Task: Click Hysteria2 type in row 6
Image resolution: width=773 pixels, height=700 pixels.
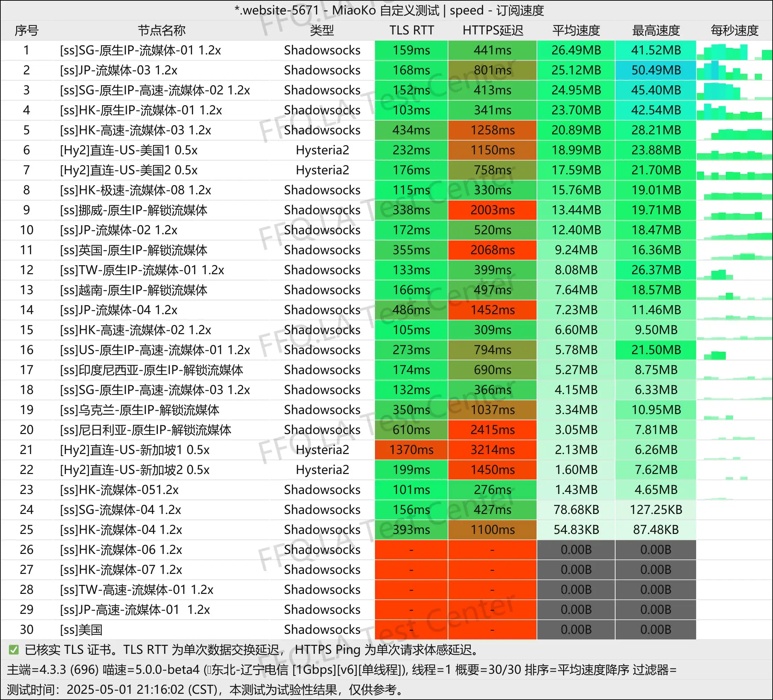Action: click(x=322, y=150)
